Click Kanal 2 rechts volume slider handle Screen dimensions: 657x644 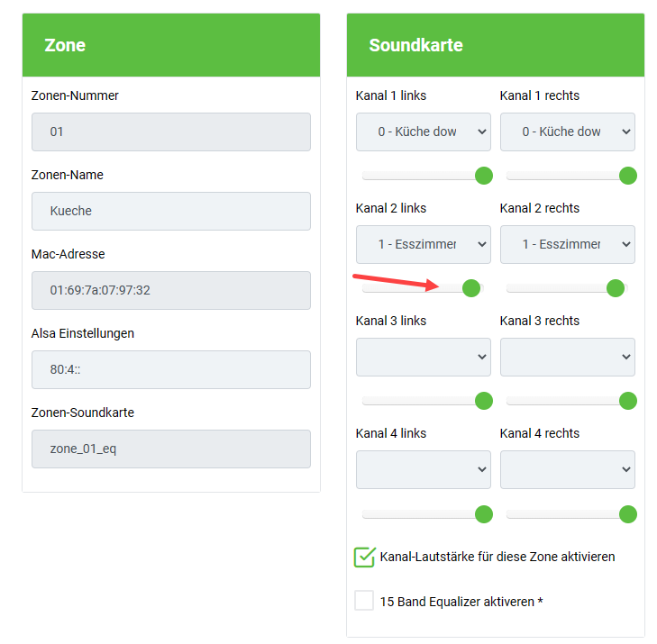(x=616, y=288)
